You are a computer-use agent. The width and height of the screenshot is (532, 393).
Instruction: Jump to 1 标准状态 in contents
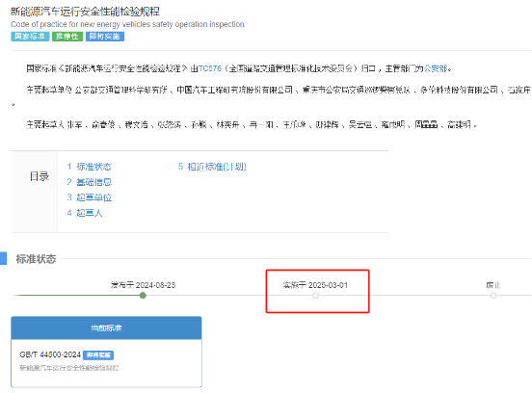point(90,167)
